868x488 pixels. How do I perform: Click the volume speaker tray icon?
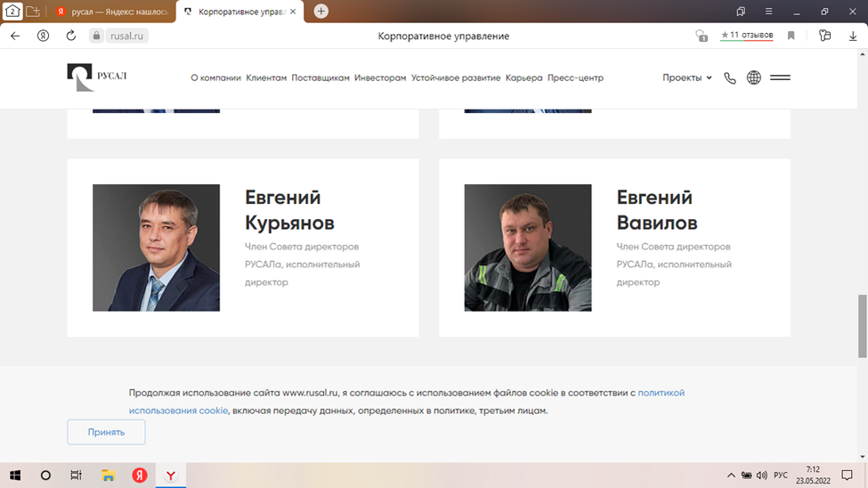tap(762, 476)
